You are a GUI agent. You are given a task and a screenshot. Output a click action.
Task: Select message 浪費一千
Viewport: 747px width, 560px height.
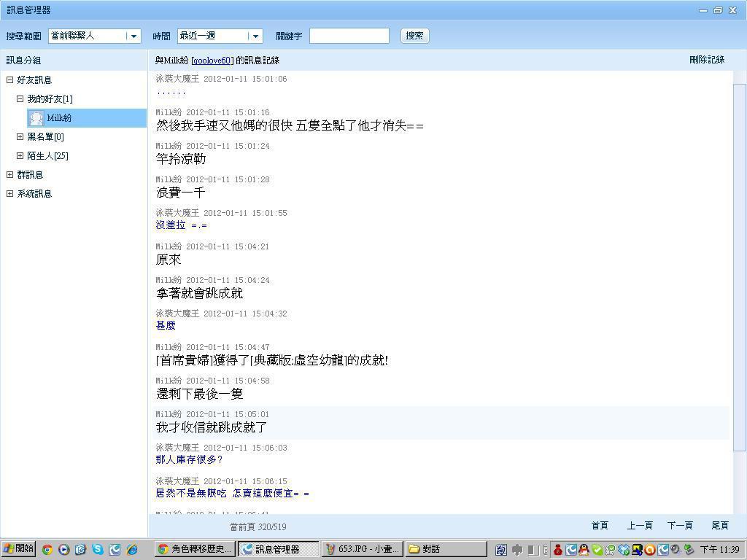181,192
